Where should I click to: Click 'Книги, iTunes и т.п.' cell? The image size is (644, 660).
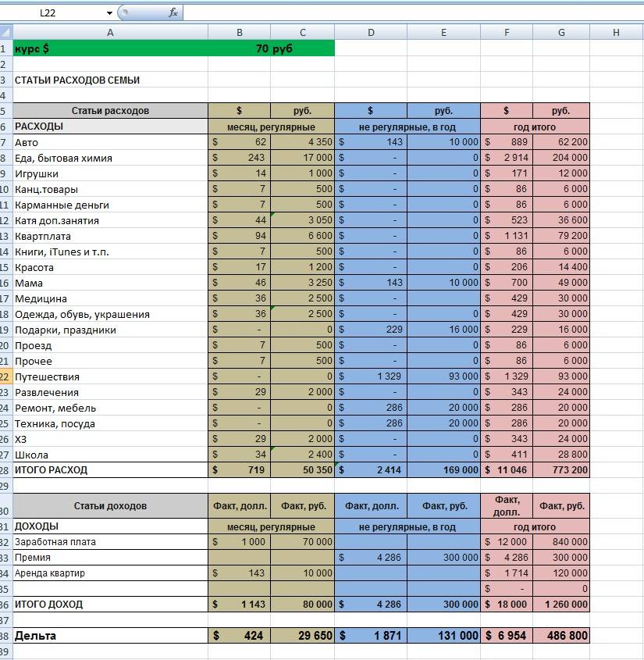coord(110,252)
